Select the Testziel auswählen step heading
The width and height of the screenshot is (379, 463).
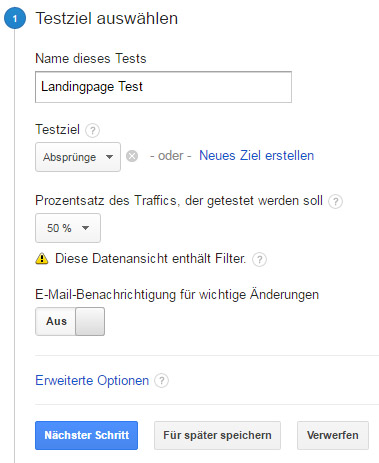[107, 18]
